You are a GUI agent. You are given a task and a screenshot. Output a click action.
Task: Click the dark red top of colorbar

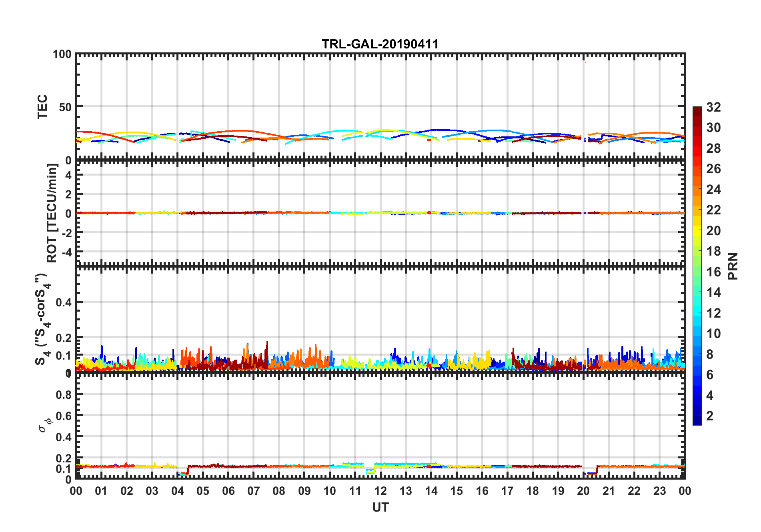(697, 109)
